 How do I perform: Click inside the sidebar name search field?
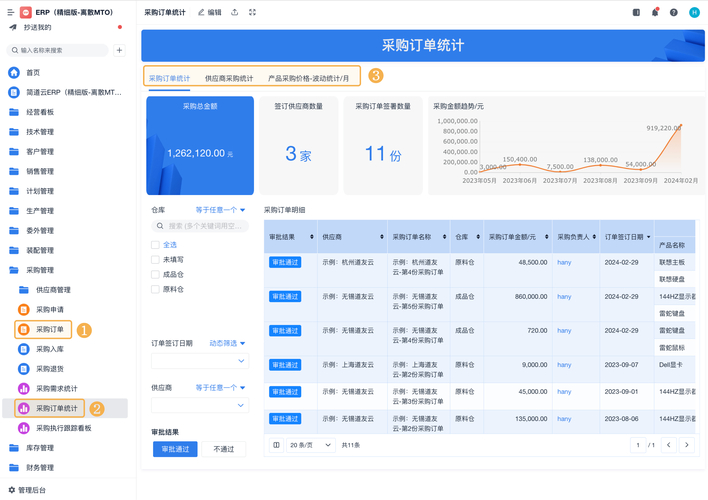58,50
